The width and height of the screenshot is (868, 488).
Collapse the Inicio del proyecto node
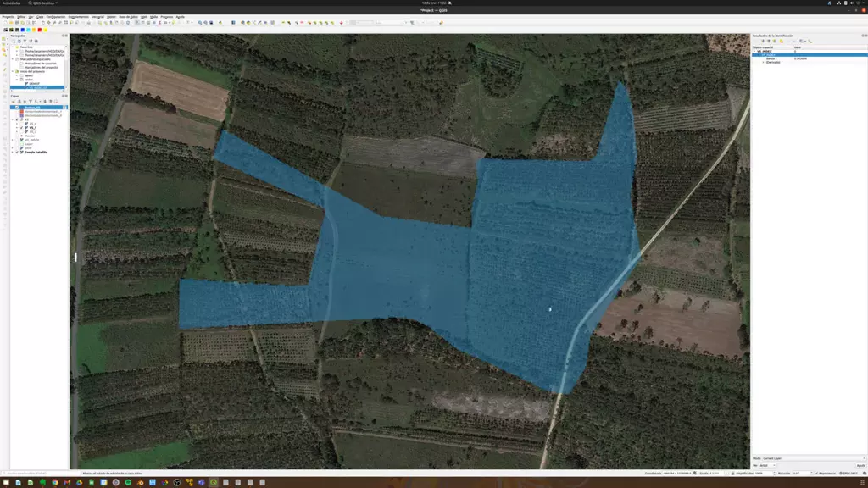coord(13,71)
